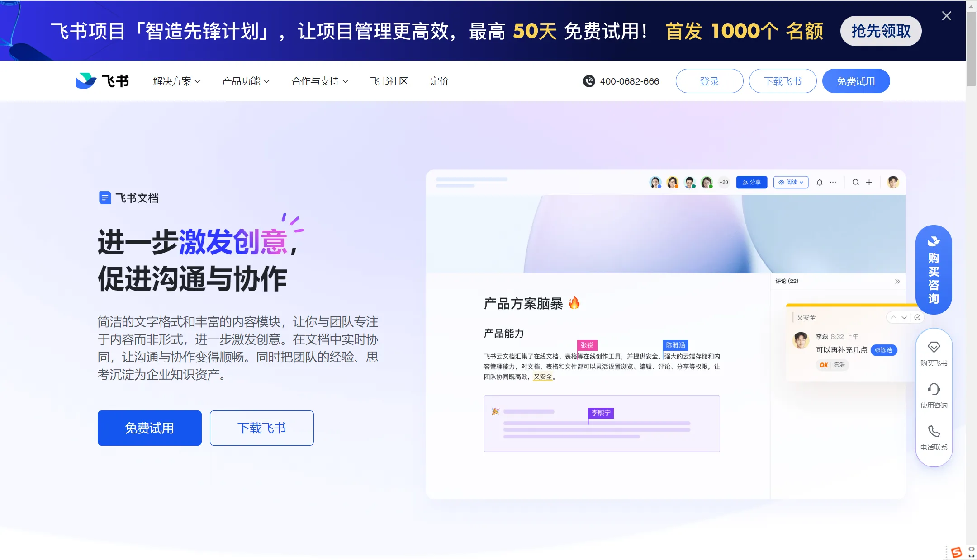Open the 阅读 mode dropdown

click(791, 182)
